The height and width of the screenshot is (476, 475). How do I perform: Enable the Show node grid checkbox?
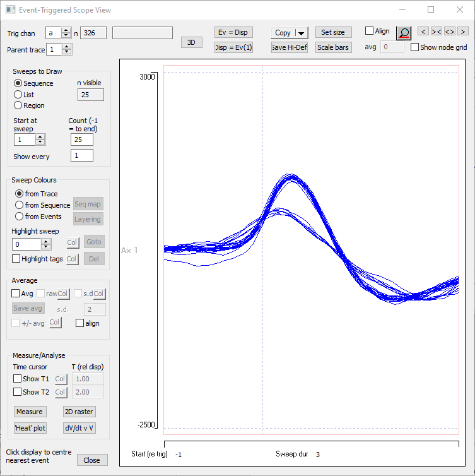pyautogui.click(x=414, y=47)
